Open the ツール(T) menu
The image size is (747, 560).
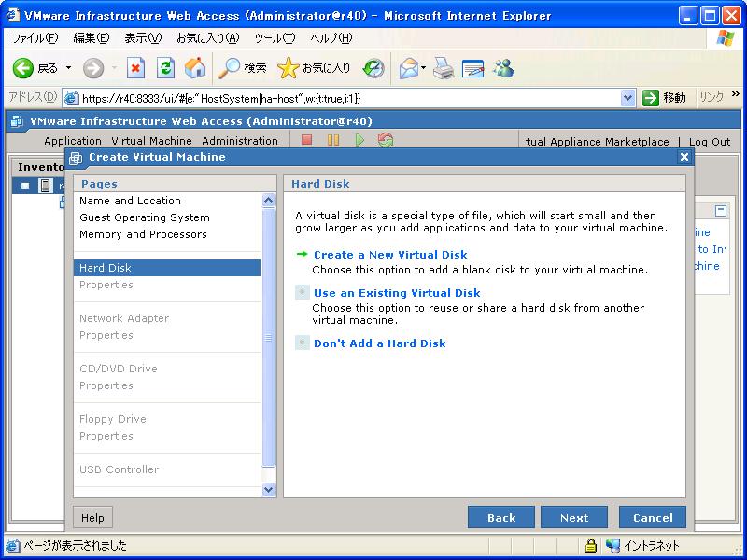275,38
